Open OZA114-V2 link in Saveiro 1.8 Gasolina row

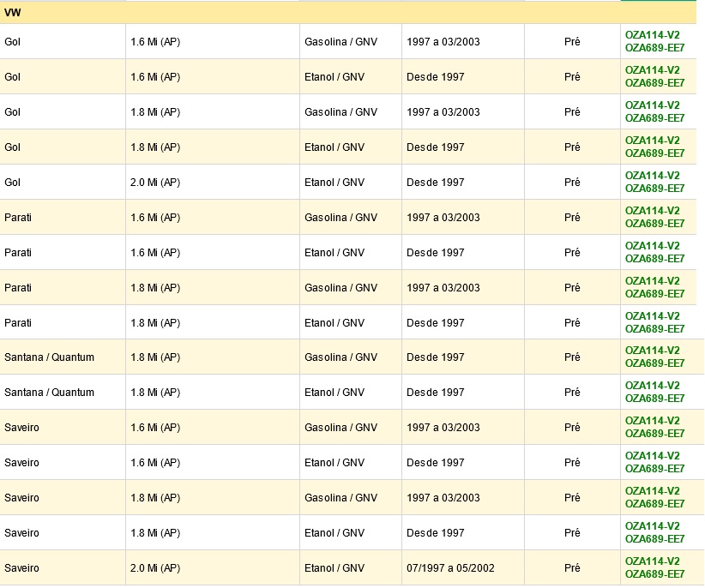pos(652,491)
